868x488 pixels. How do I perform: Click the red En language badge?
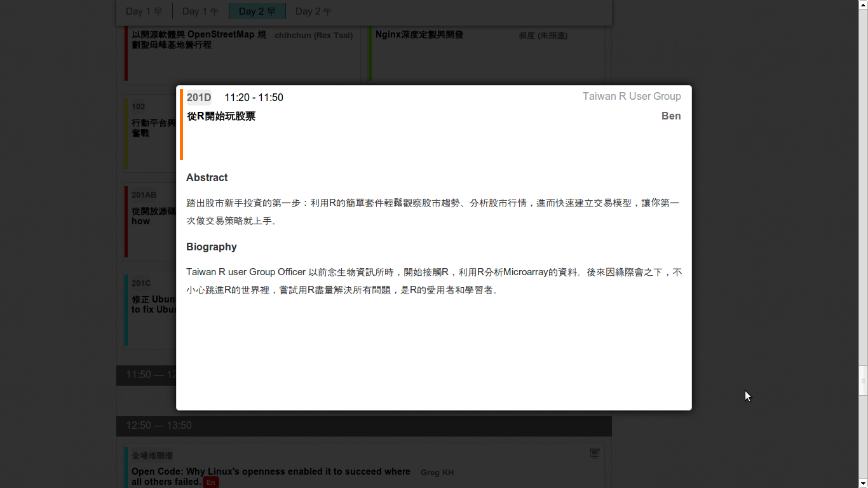click(210, 482)
